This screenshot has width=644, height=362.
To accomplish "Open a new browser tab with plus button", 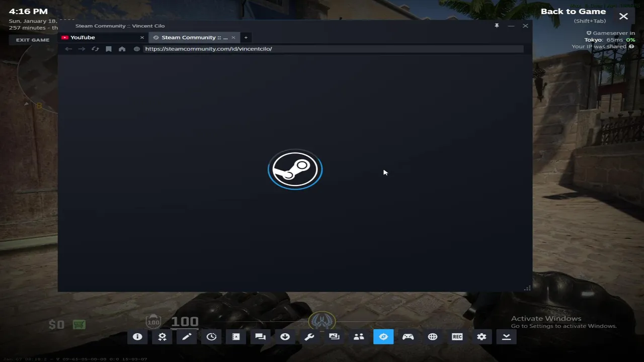I will click(x=246, y=38).
